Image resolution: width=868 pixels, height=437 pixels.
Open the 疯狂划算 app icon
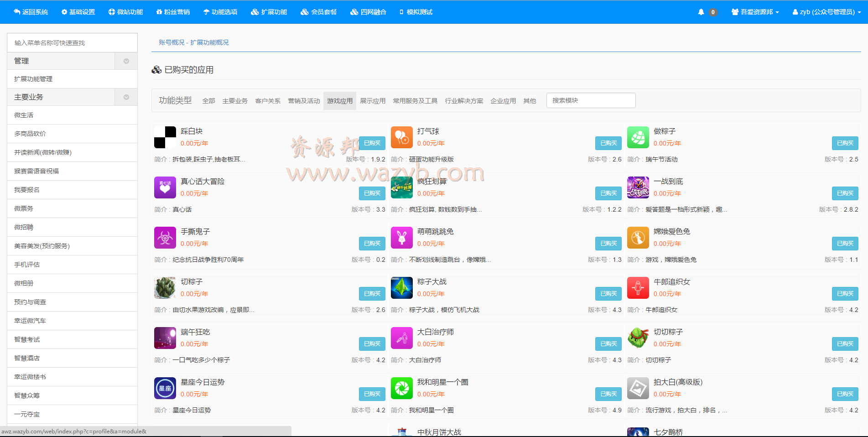402,187
